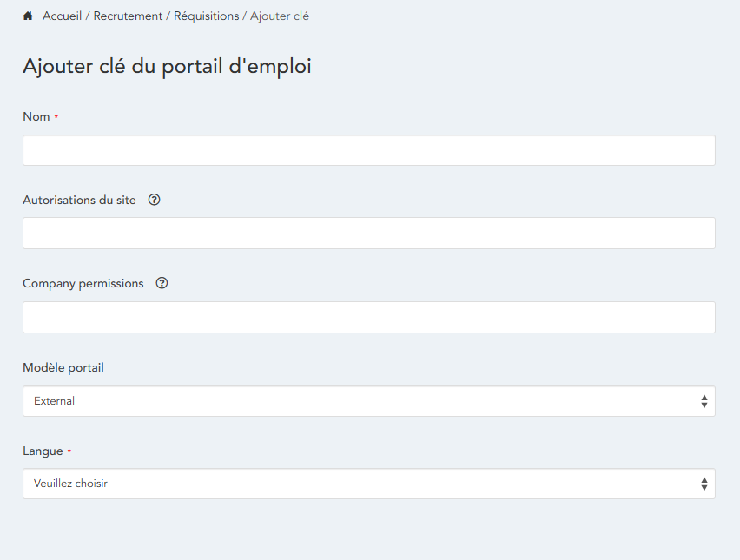Click the arrows on the Langue select

[704, 484]
